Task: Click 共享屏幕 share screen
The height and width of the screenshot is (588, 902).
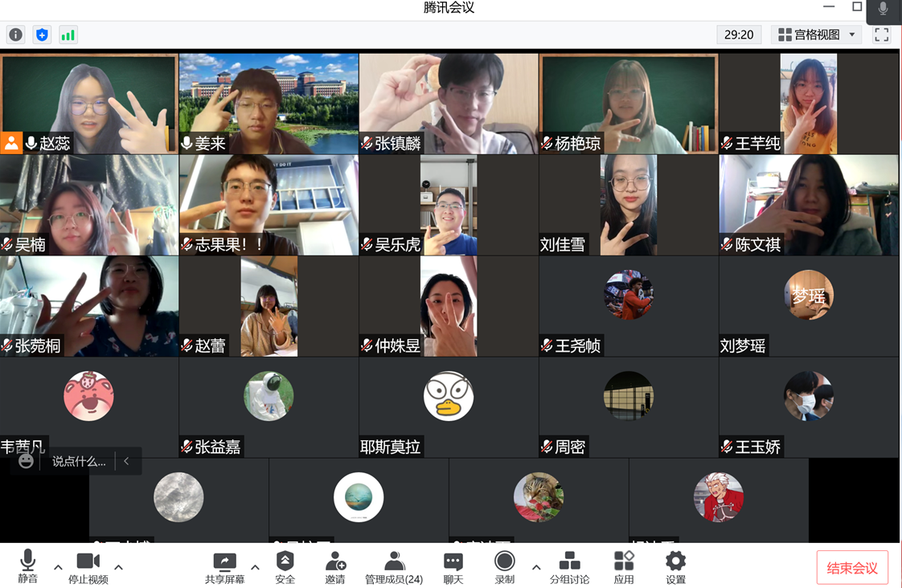Action: coord(224,567)
